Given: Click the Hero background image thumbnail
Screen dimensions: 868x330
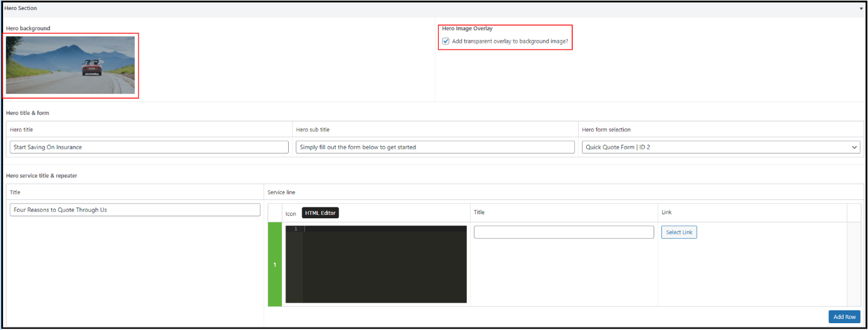Looking at the screenshot, I should pyautogui.click(x=70, y=65).
